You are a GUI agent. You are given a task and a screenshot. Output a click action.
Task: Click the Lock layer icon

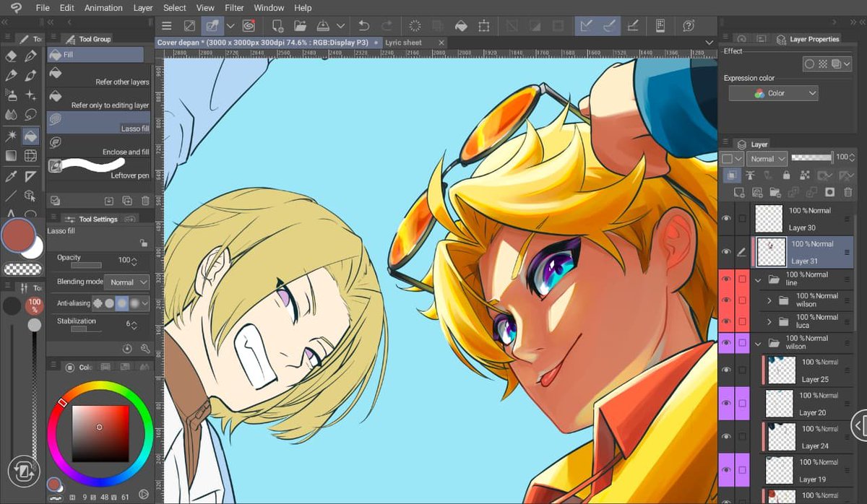tap(785, 175)
